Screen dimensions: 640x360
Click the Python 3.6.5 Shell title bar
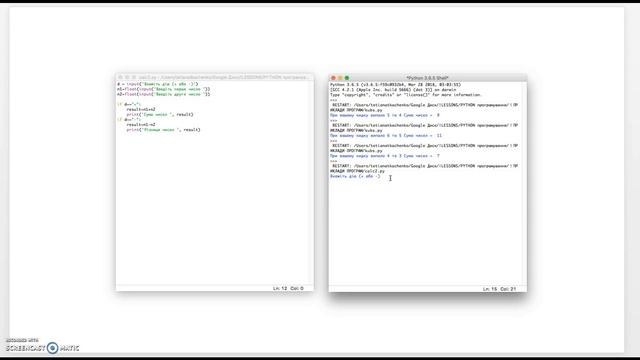[x=427, y=78]
